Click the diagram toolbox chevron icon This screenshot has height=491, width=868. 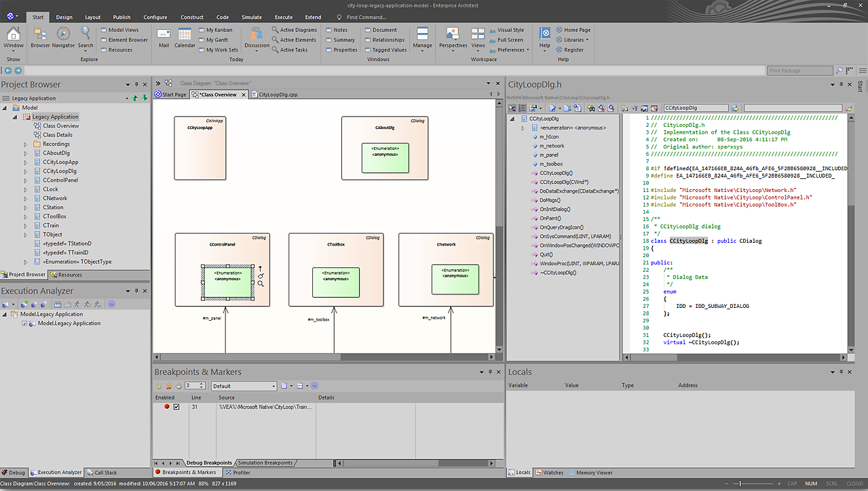click(x=157, y=83)
